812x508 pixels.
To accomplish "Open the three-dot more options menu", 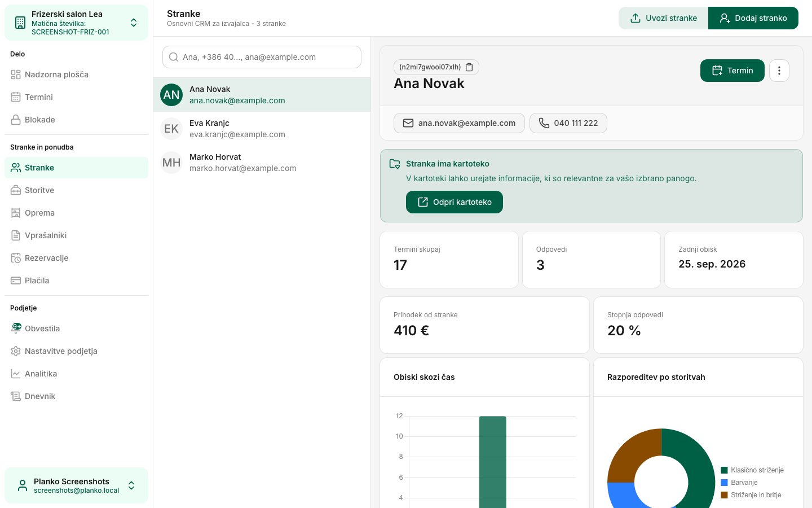I will (x=779, y=71).
